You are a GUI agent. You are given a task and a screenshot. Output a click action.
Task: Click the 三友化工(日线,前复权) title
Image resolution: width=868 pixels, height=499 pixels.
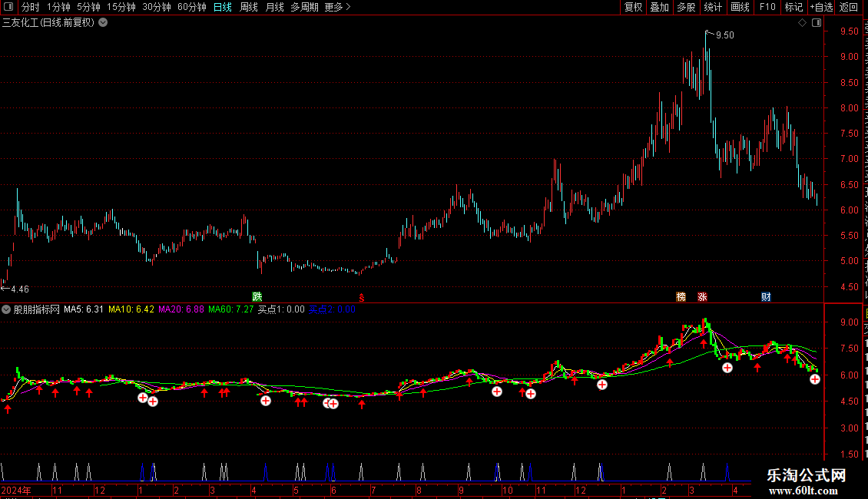pyautogui.click(x=48, y=23)
